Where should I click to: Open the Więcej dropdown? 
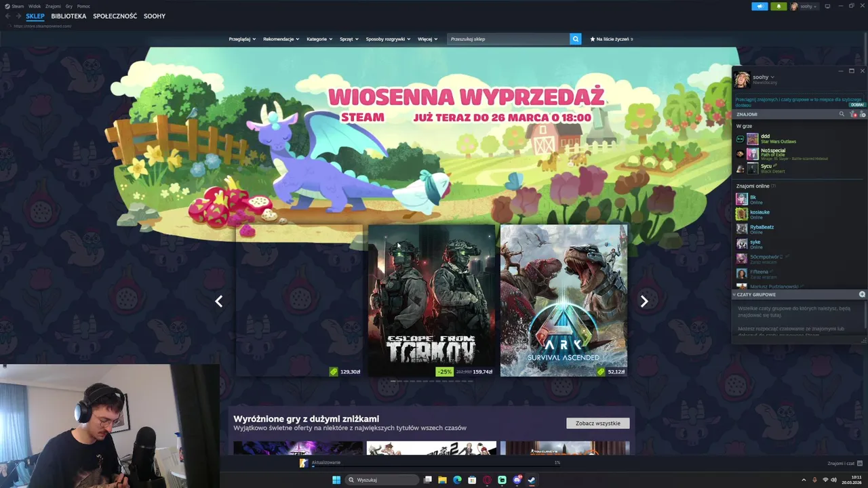coord(427,39)
